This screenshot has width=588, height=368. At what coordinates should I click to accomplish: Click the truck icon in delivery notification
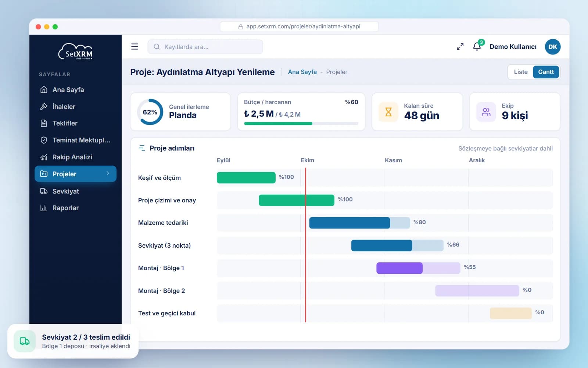click(x=25, y=341)
